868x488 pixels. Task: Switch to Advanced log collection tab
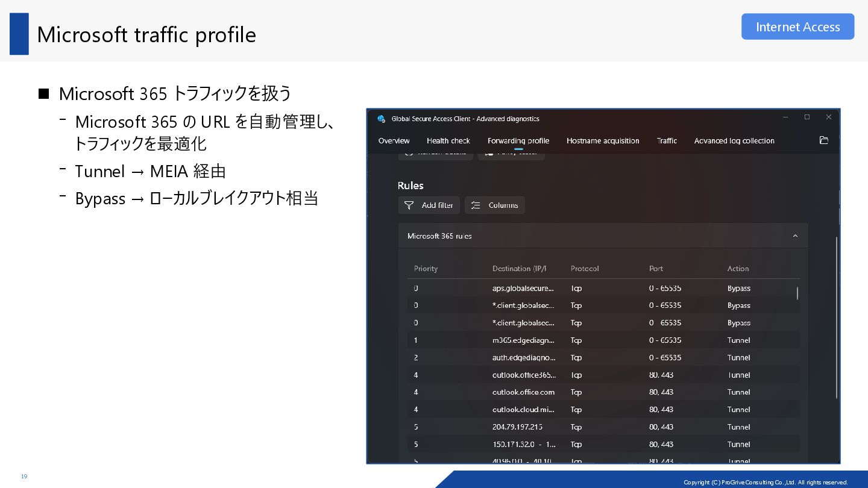click(x=734, y=141)
